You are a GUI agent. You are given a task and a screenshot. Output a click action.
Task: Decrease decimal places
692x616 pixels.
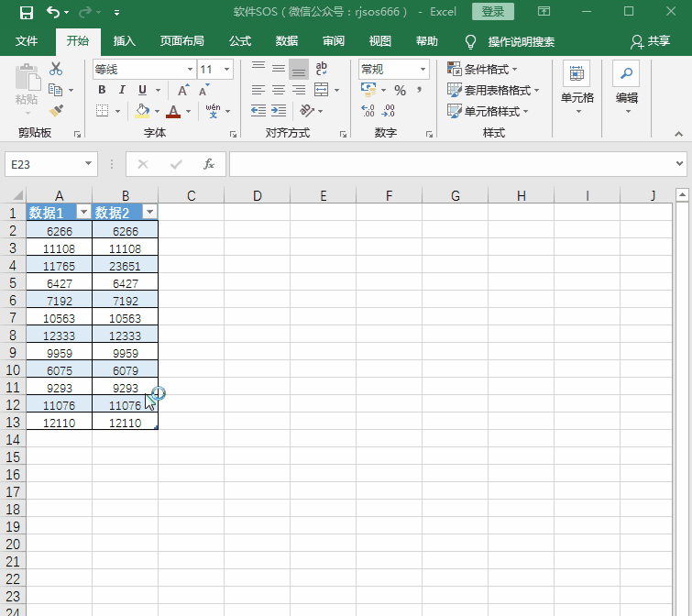(388, 110)
